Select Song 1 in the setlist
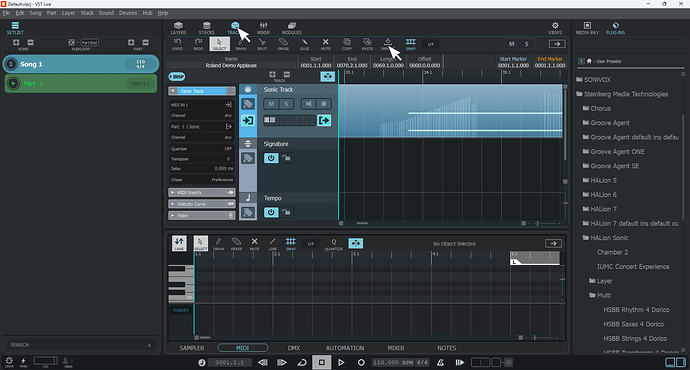The image size is (690, 370). 81,64
